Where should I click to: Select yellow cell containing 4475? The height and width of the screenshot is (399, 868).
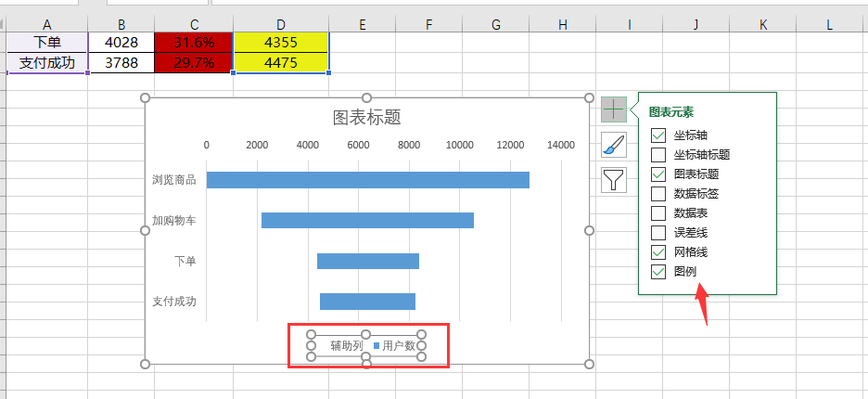(281, 62)
